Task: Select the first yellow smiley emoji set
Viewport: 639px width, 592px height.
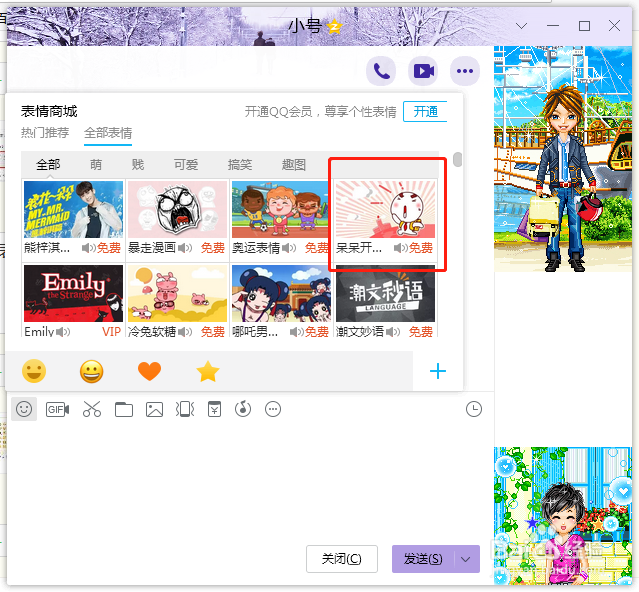Action: (x=34, y=371)
